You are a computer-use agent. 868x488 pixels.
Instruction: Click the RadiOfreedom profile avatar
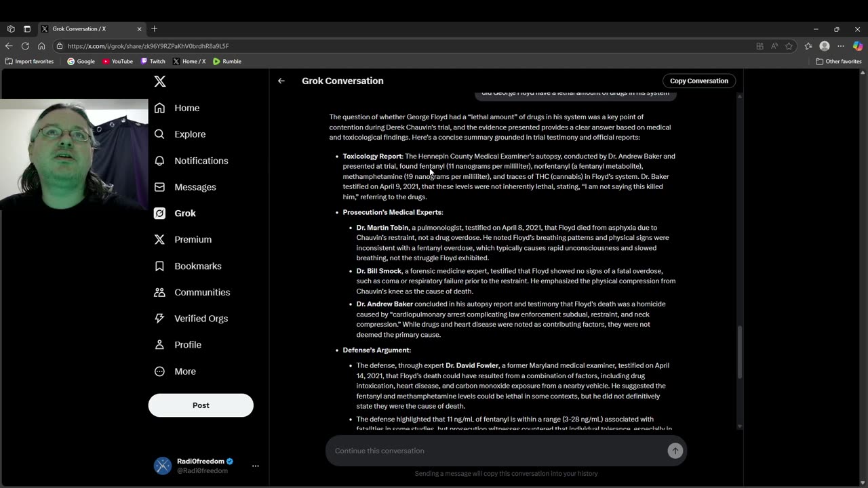[x=163, y=466]
